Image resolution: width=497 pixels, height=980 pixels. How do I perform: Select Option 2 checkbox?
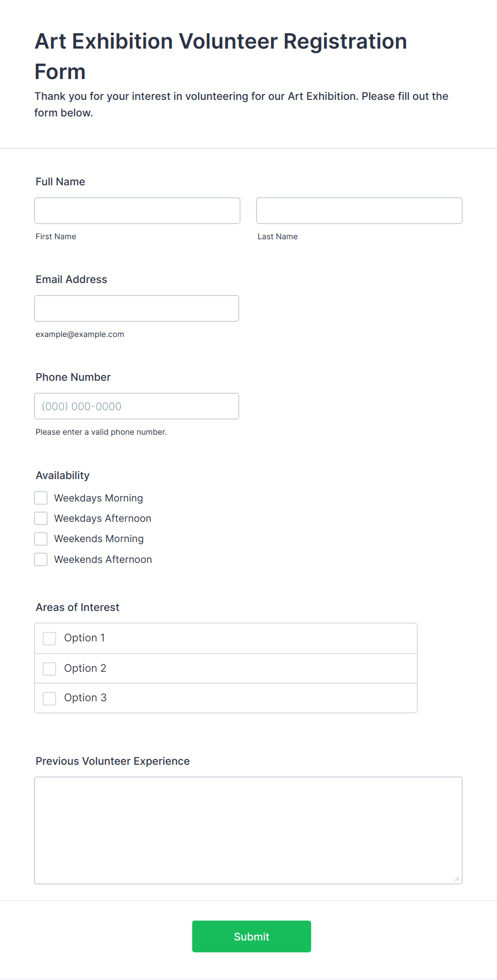[x=50, y=669]
